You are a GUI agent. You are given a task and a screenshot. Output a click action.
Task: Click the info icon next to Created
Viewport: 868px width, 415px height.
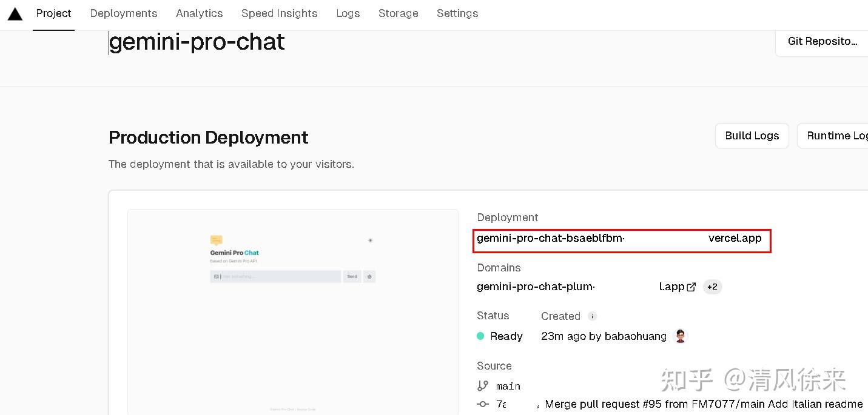click(x=593, y=316)
